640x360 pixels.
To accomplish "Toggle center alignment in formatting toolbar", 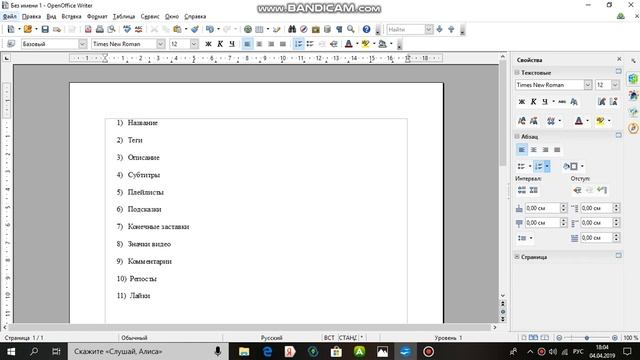I will [259, 44].
